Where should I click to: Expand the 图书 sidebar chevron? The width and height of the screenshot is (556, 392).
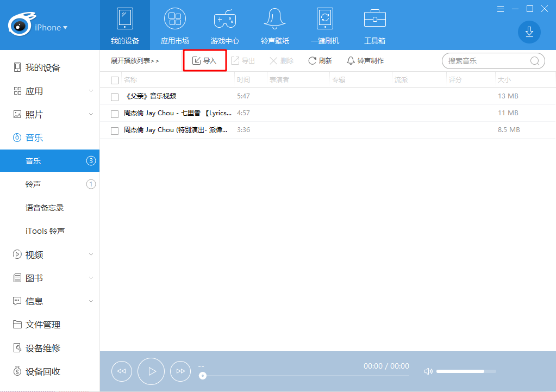[x=91, y=278]
